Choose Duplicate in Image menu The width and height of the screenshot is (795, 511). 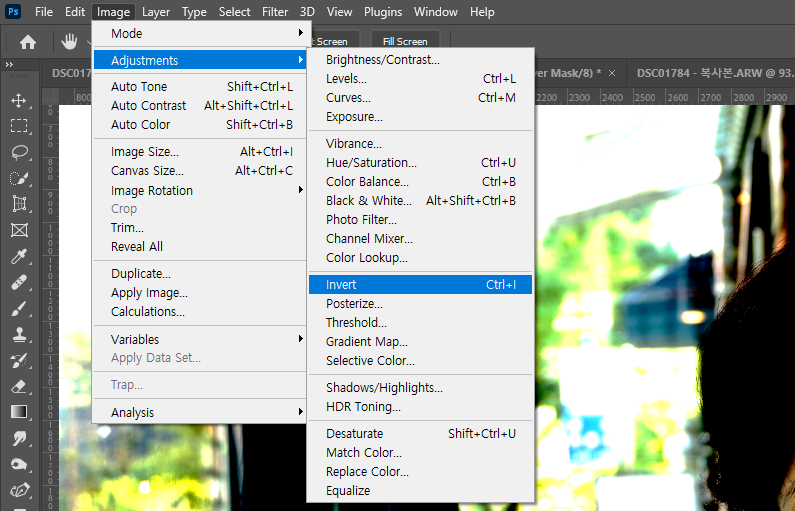tap(199, 273)
